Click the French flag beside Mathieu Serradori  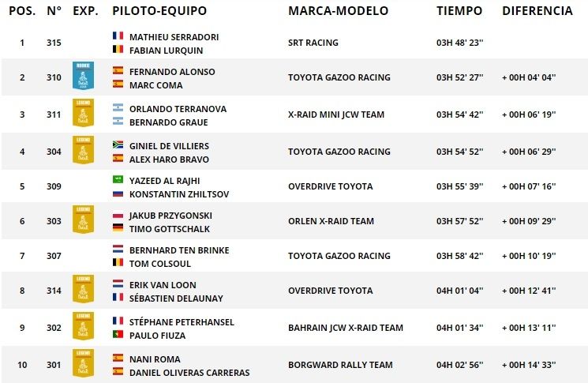(118, 36)
